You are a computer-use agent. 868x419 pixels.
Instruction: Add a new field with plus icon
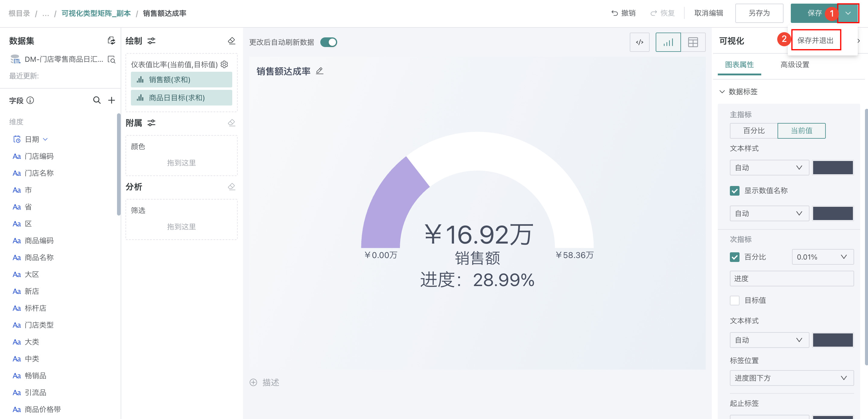pyautogui.click(x=112, y=100)
